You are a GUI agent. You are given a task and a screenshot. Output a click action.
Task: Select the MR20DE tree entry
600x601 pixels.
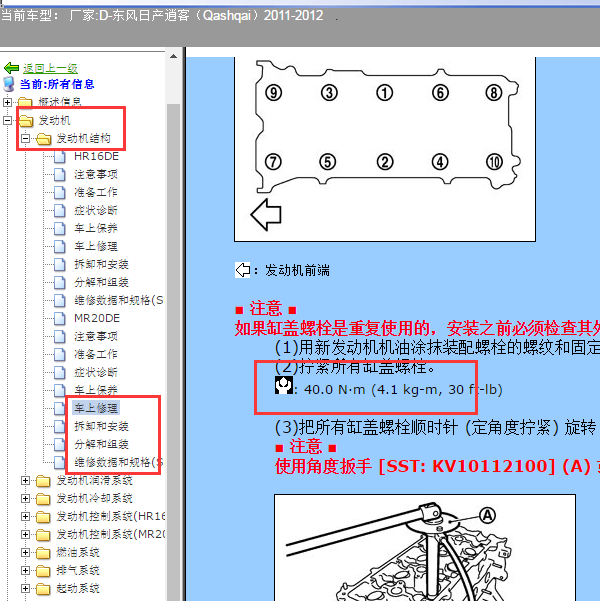97,318
